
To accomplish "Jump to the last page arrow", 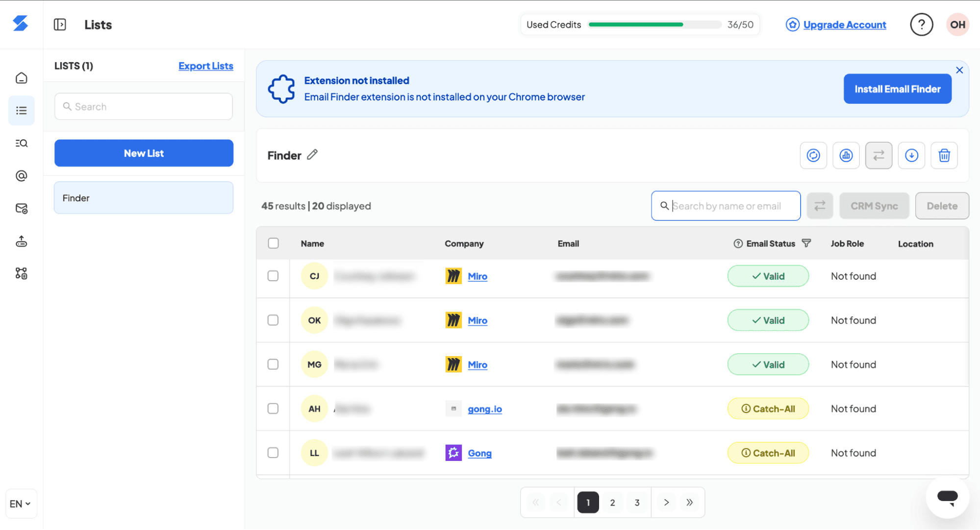I will (689, 502).
